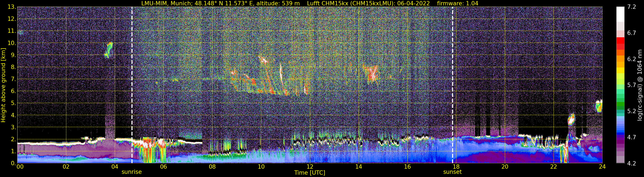Click the white top segment of the colorbar

tap(620, 14)
